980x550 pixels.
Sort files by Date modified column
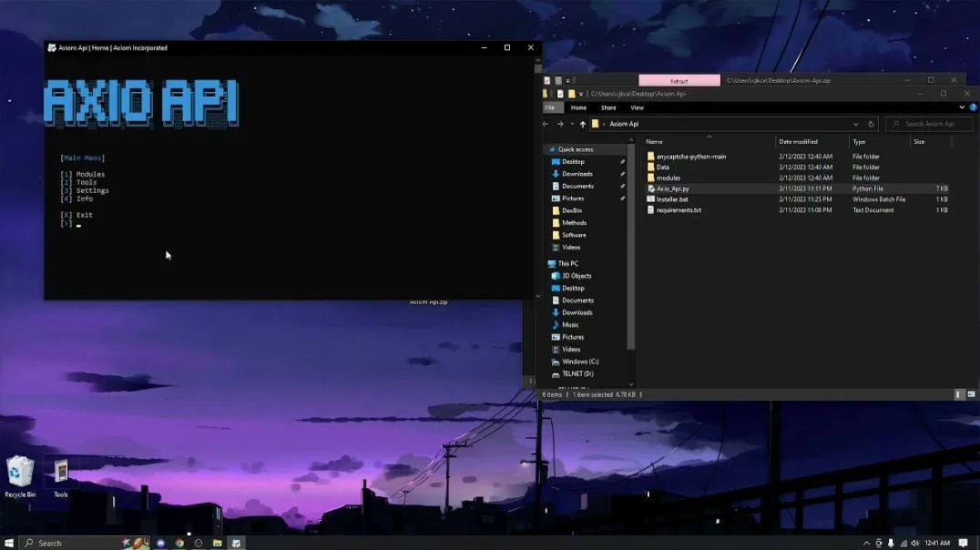[798, 142]
